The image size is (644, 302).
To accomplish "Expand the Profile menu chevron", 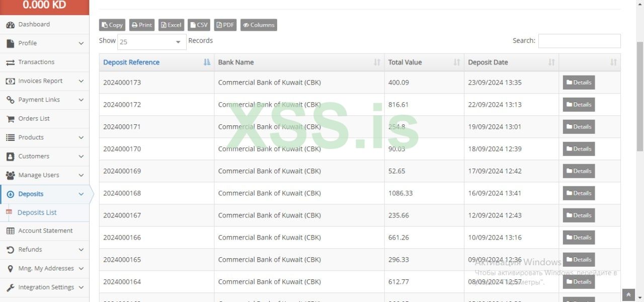I will click(x=81, y=43).
